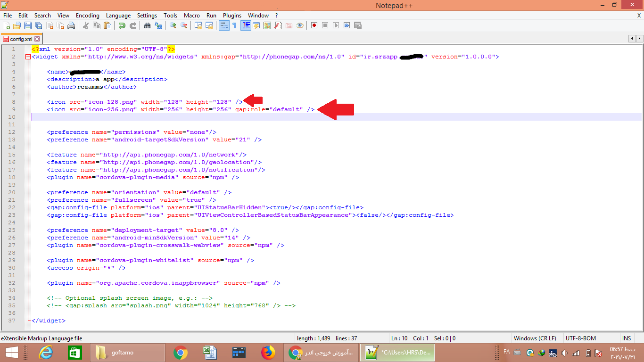Open the Document Map panel icon

pyautogui.click(x=267, y=25)
